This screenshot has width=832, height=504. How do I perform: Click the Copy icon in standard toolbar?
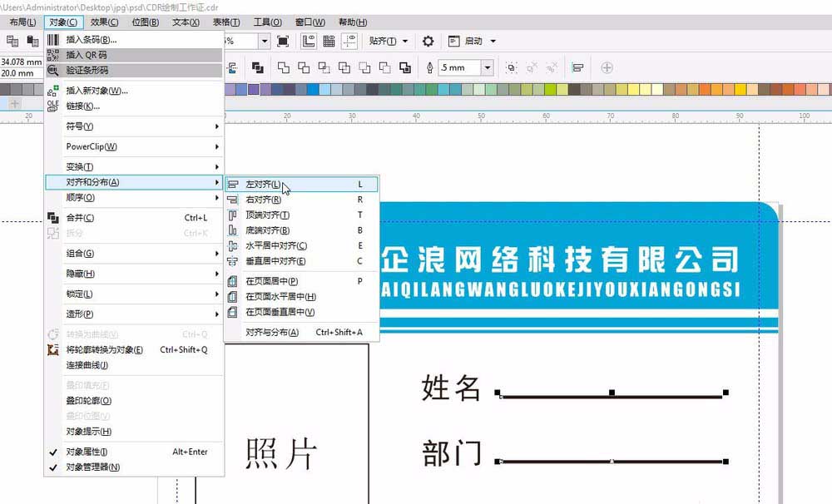(x=12, y=41)
